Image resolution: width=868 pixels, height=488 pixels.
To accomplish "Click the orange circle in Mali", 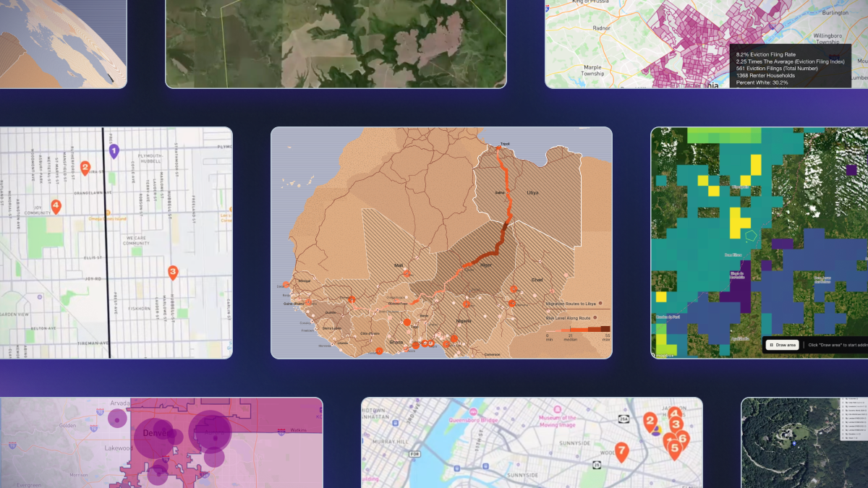I will [407, 274].
